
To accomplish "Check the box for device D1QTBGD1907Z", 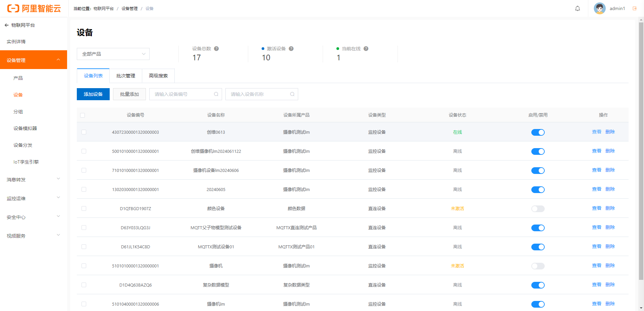I will click(x=84, y=208).
